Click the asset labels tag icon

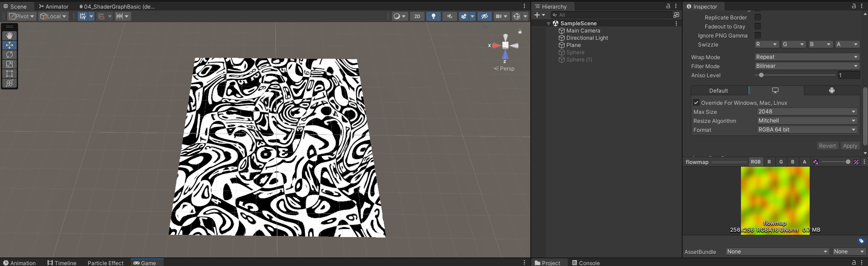[861, 241]
